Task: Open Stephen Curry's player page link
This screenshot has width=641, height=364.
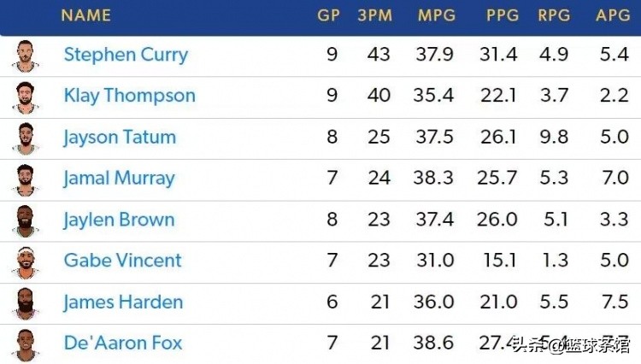Action: (126, 56)
